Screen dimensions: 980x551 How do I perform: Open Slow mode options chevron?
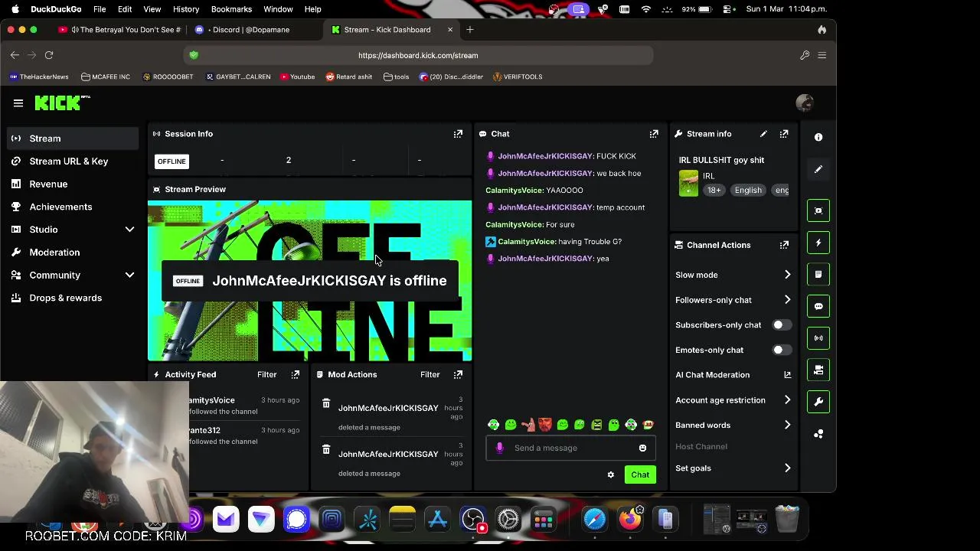[x=787, y=275]
